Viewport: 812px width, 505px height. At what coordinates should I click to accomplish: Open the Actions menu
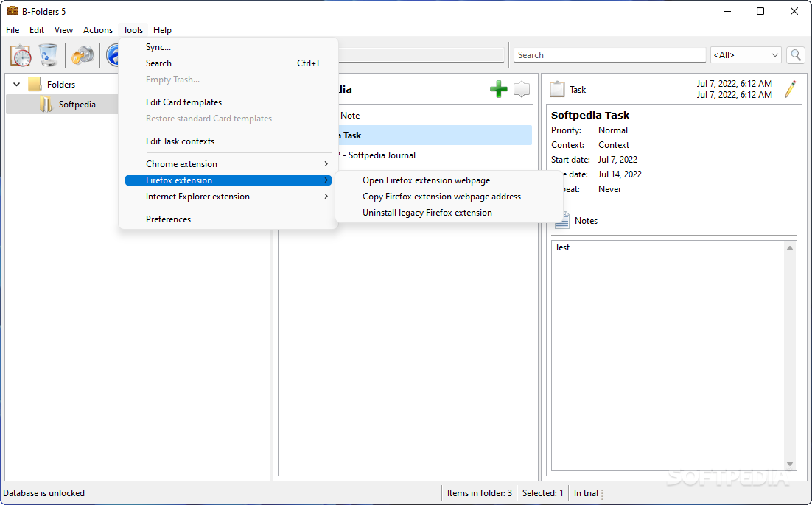tap(98, 30)
